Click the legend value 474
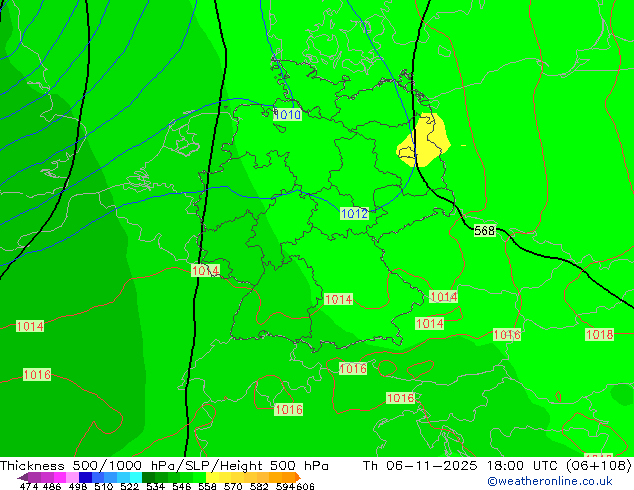This screenshot has width=634, height=490. (29, 486)
